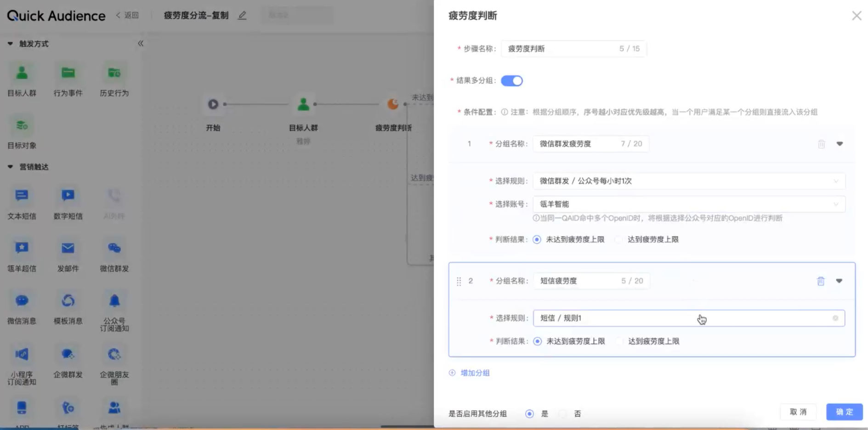868x430 pixels.
Task: Select 达到疲劳度上限 for group 1
Action: (618, 239)
